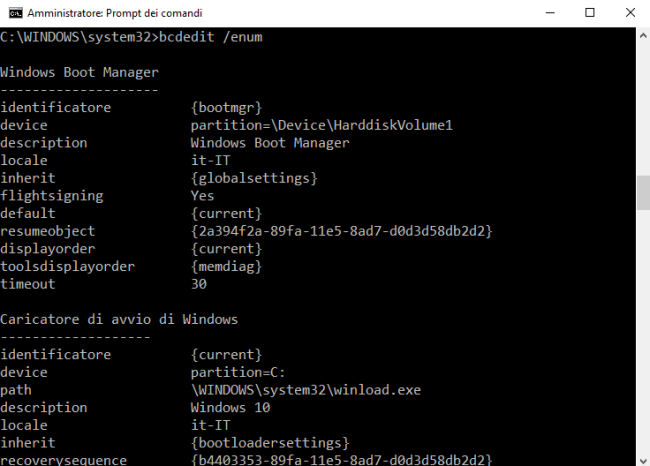Image resolution: width=650 pixels, height=466 pixels.
Task: Minimize the Prompt dei comandi window
Action: (x=550, y=13)
